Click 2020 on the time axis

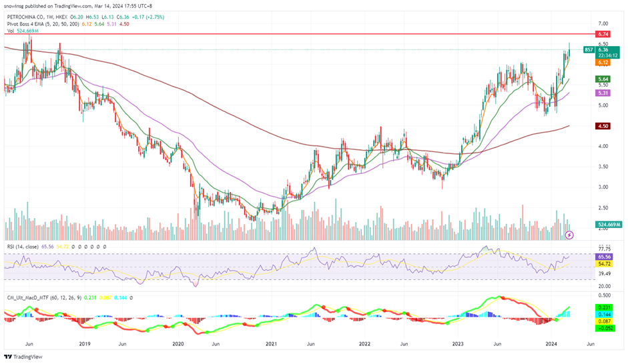[x=178, y=344]
